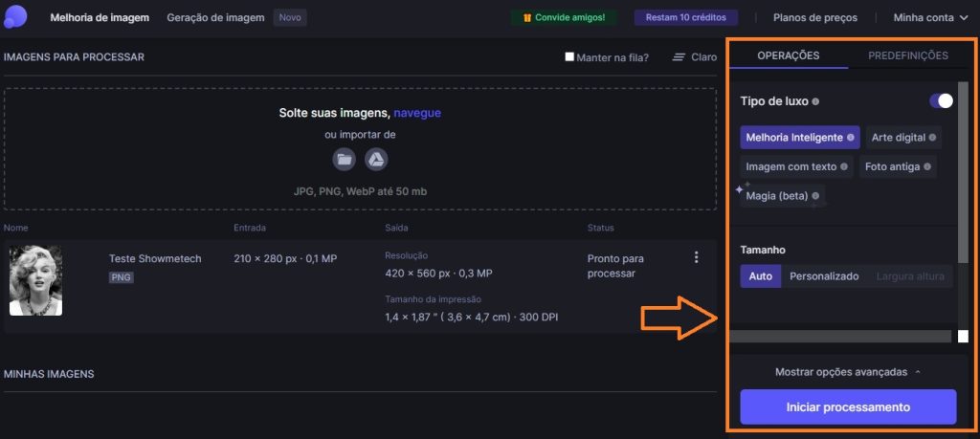The height and width of the screenshot is (439, 980).
Task: Click the operations panel vertical scrollbar
Action: 963,191
